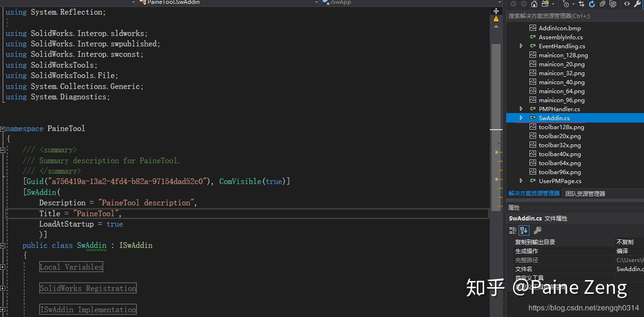Click the Back navigation arrow button

[514, 4]
